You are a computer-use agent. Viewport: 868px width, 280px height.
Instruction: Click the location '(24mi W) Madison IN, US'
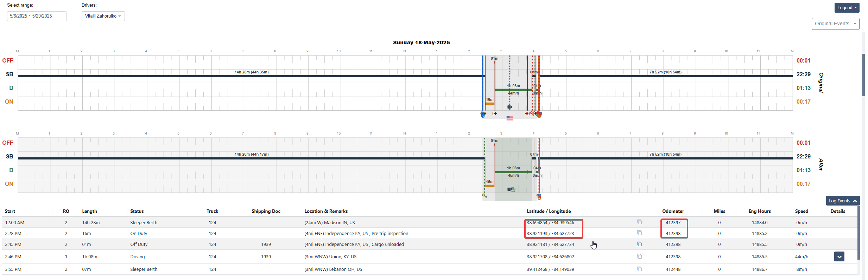click(330, 222)
